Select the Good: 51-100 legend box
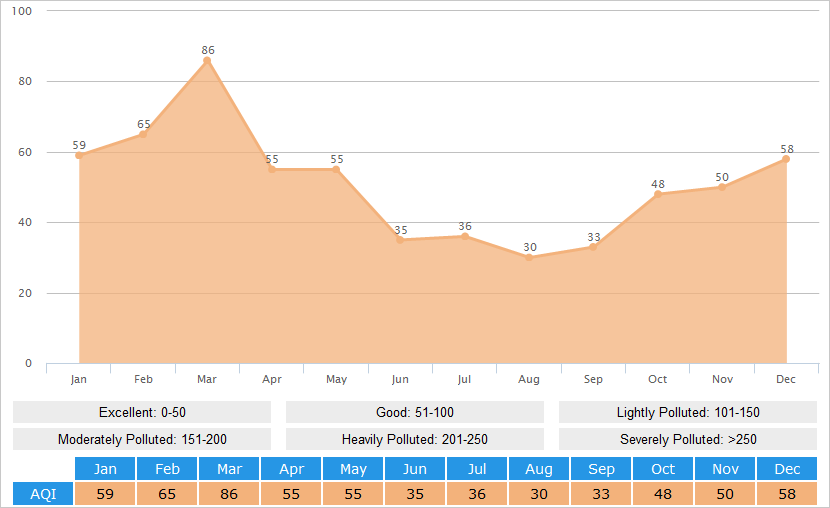Screen dimensions: 830x508 point(415,413)
